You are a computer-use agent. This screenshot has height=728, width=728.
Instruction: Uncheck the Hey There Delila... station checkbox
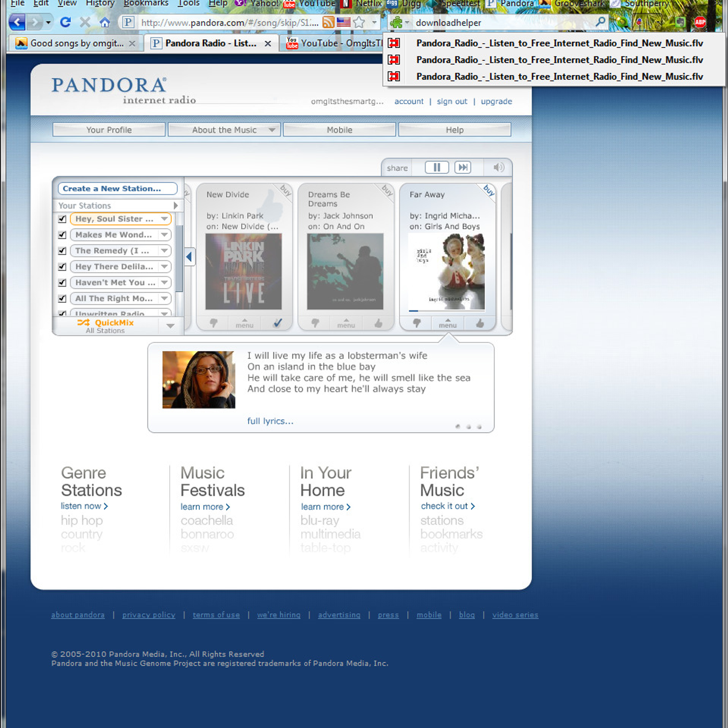pos(62,267)
